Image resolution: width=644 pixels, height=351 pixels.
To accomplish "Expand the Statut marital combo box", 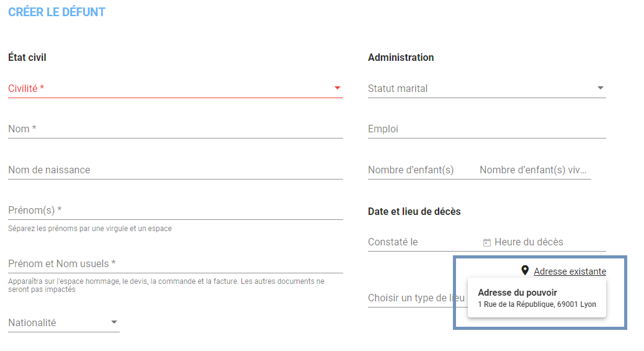I will click(486, 88).
